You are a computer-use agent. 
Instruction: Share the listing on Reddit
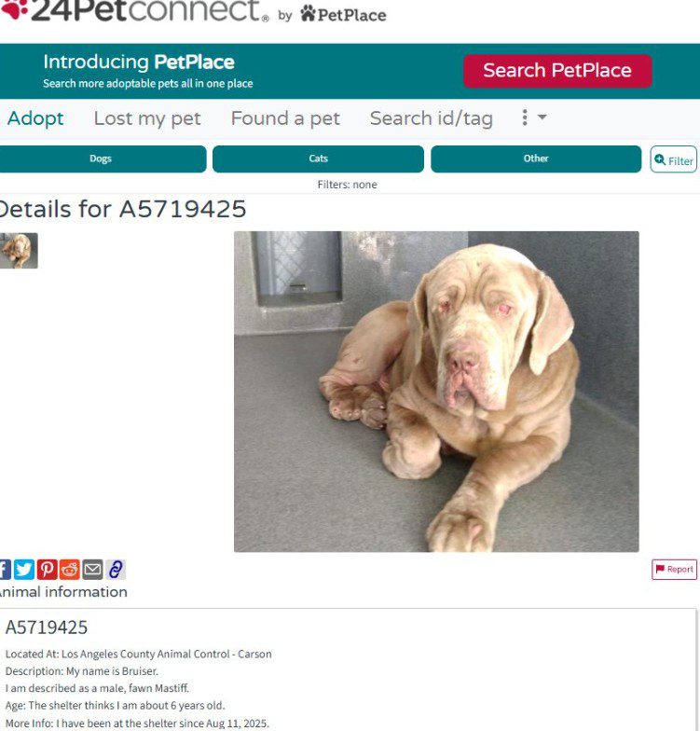70,570
